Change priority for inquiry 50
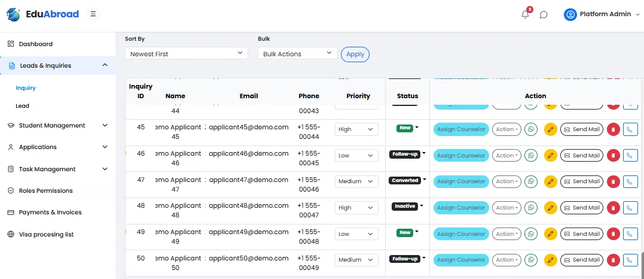The image size is (644, 279). [x=356, y=260]
